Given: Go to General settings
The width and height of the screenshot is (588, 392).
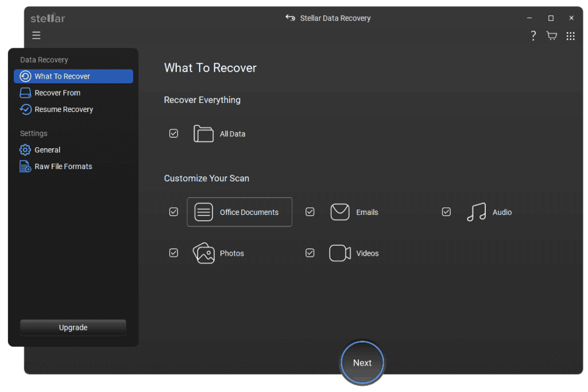Looking at the screenshot, I should (x=47, y=149).
